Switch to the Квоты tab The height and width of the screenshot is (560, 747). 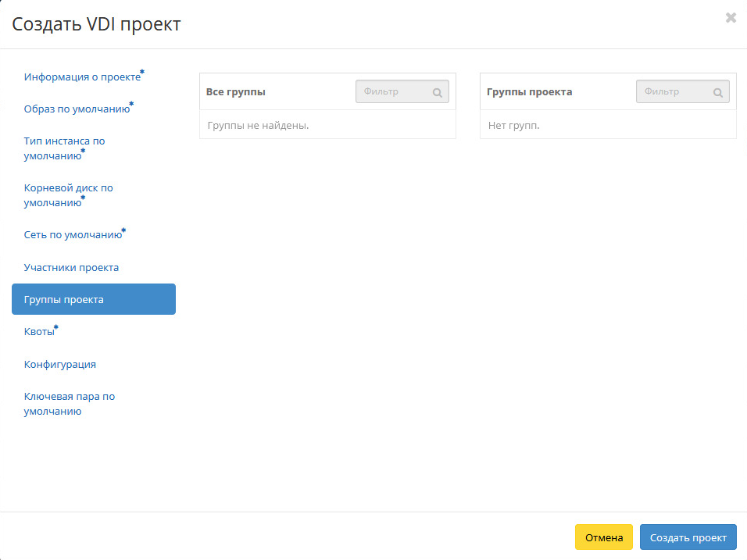(x=41, y=331)
